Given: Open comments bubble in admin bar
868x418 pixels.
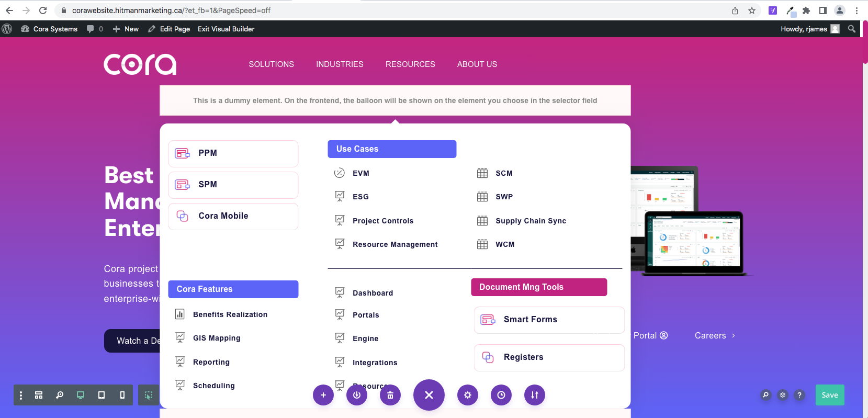Looking at the screenshot, I should point(95,29).
